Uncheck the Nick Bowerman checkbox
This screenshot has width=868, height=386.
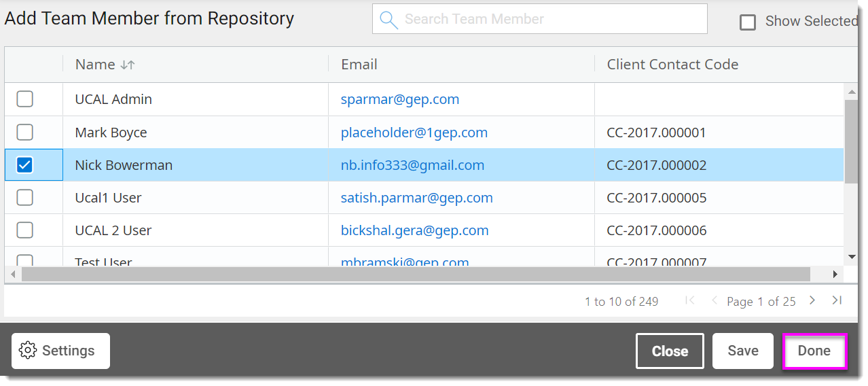[24, 165]
